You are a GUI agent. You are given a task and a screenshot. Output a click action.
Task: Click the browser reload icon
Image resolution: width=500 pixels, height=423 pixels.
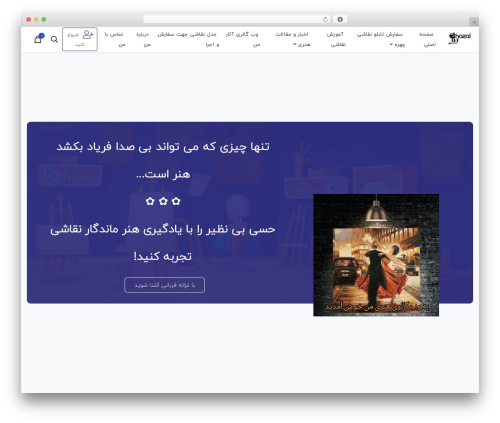click(325, 20)
